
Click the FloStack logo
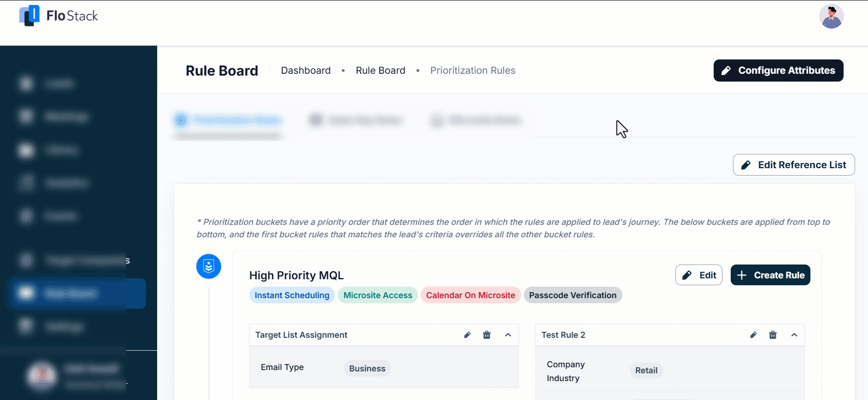[x=59, y=16]
